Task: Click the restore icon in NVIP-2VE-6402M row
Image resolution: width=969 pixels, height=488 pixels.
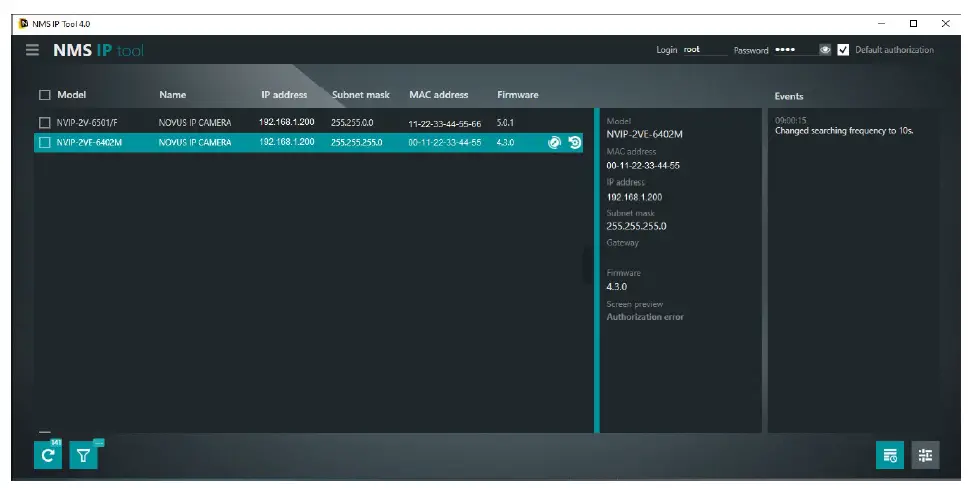Action: 575,143
